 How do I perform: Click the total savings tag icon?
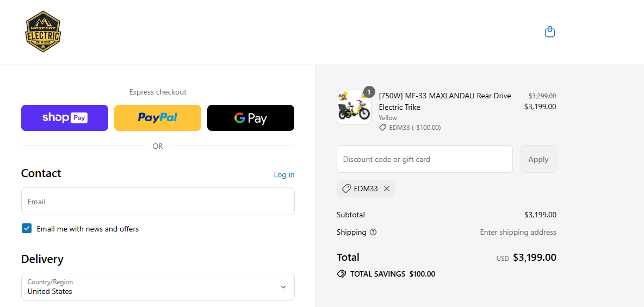click(341, 274)
